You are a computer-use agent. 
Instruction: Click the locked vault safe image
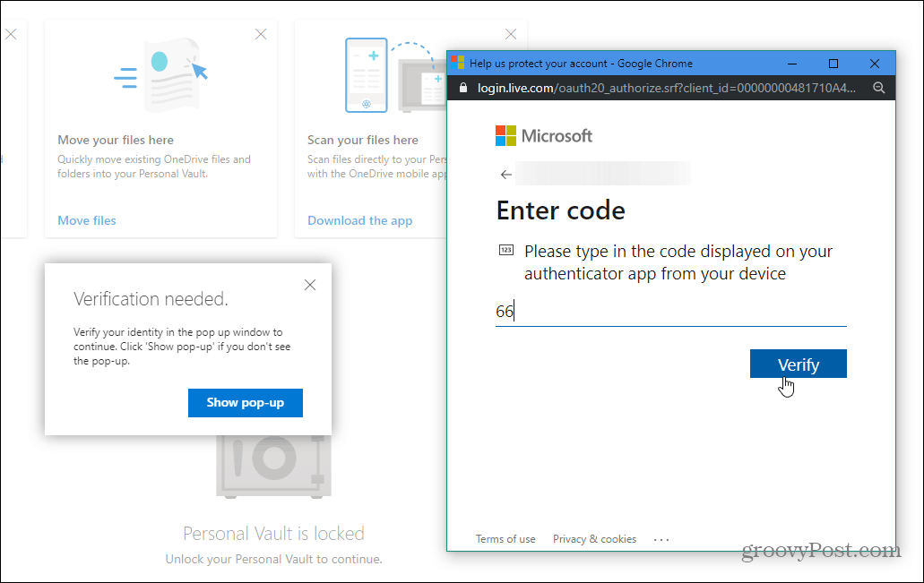[x=273, y=467]
